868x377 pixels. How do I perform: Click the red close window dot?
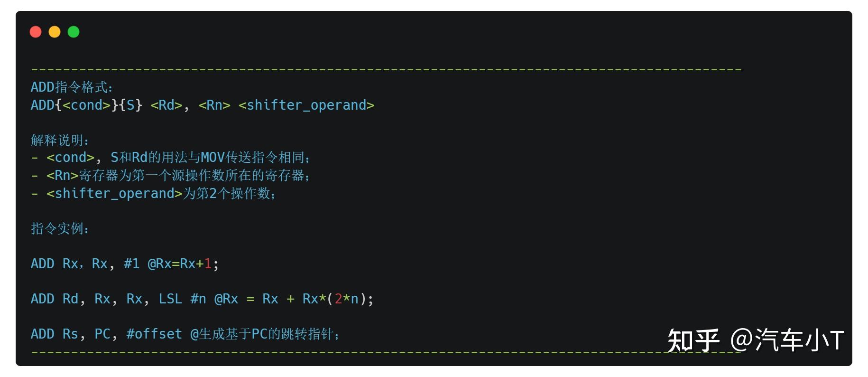(x=36, y=32)
